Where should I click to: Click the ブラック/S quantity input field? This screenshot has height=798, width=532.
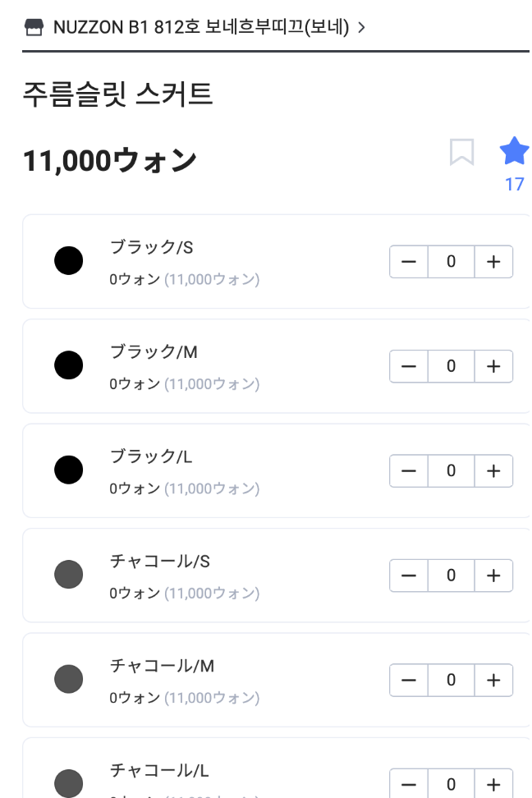(x=451, y=262)
